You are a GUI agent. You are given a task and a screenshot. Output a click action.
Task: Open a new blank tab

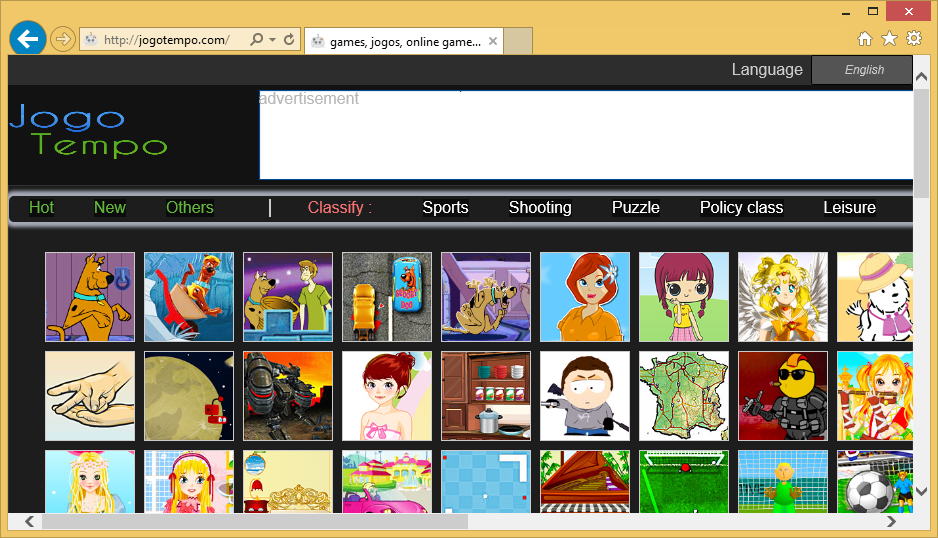(518, 41)
